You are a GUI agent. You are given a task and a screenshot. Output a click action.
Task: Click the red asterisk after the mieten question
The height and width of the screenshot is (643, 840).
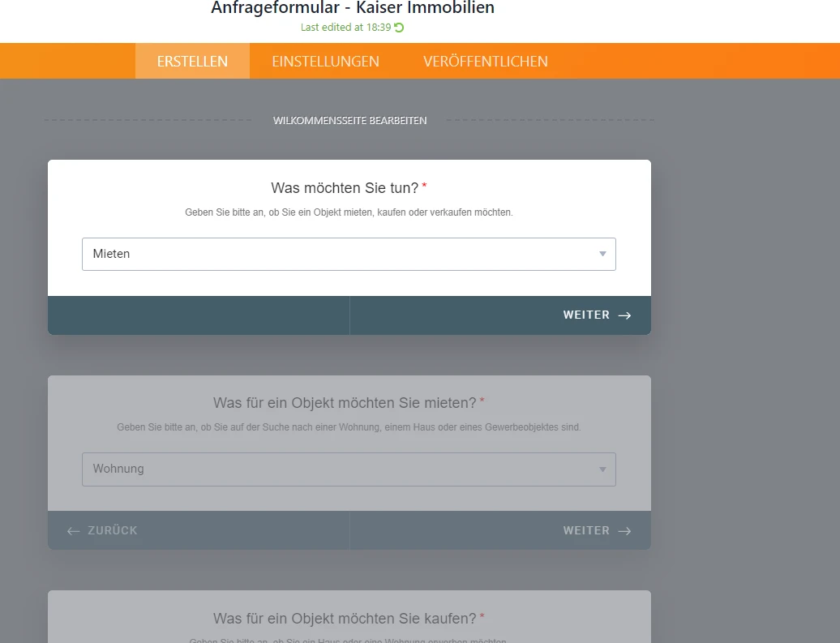point(482,398)
